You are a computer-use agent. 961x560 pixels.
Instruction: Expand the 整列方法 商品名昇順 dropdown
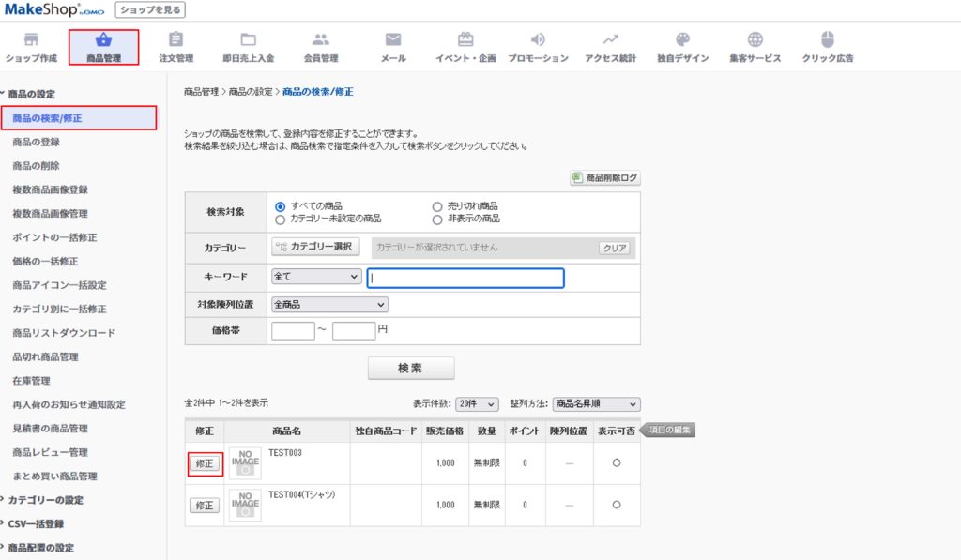(596, 404)
